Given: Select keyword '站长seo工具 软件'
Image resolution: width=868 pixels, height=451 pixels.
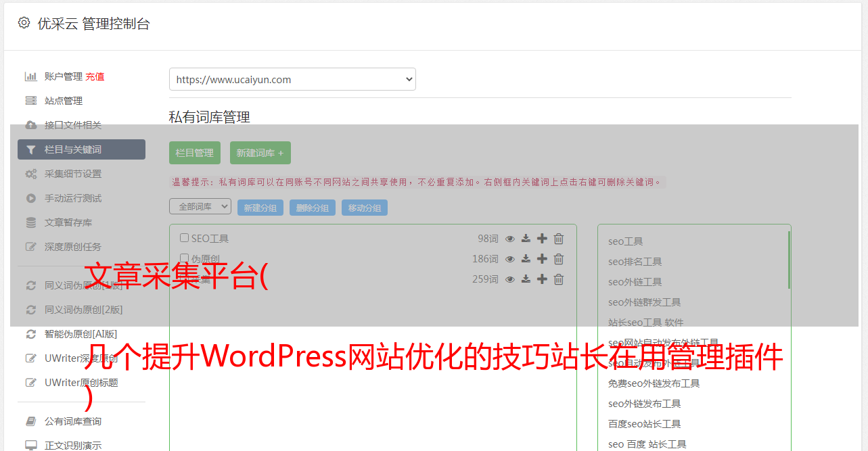Looking at the screenshot, I should click(646, 323).
